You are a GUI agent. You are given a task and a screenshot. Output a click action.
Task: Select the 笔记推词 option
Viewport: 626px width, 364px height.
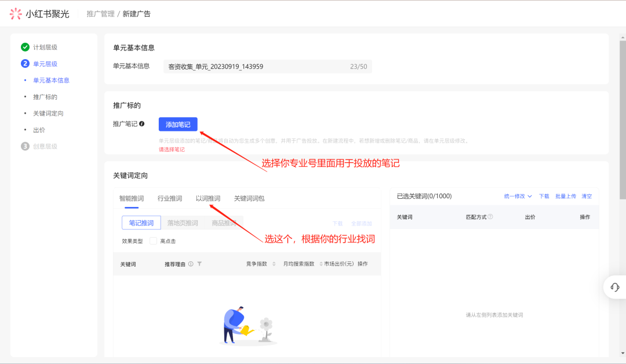[141, 223]
